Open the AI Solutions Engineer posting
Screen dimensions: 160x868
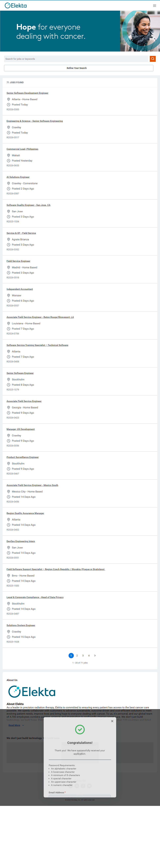(18, 177)
